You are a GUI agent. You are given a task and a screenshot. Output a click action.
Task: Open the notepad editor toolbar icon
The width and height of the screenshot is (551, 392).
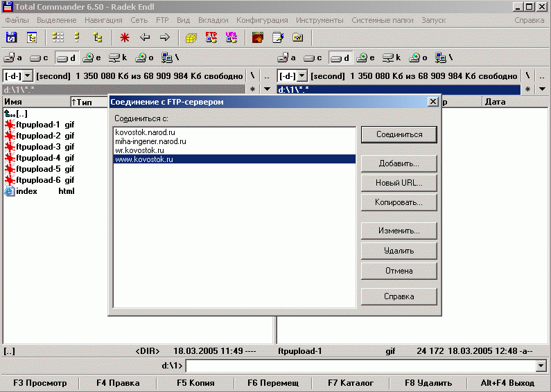coord(278,37)
